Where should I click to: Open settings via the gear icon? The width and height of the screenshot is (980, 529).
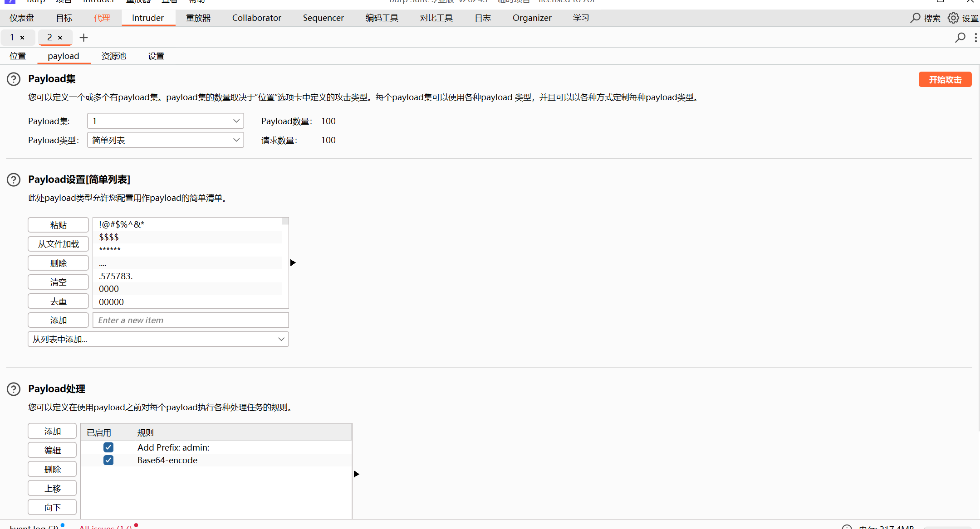pyautogui.click(x=953, y=18)
